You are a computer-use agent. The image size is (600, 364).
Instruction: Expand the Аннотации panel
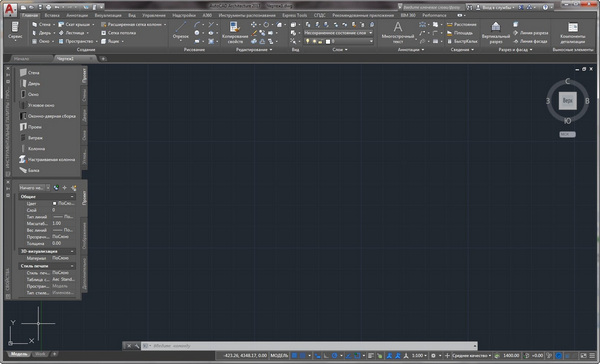tap(411, 50)
